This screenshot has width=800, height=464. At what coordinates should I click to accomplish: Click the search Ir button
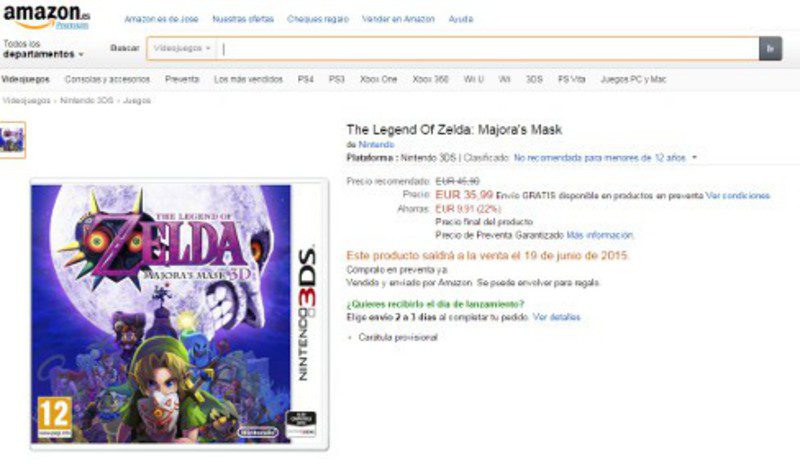pos(770,48)
